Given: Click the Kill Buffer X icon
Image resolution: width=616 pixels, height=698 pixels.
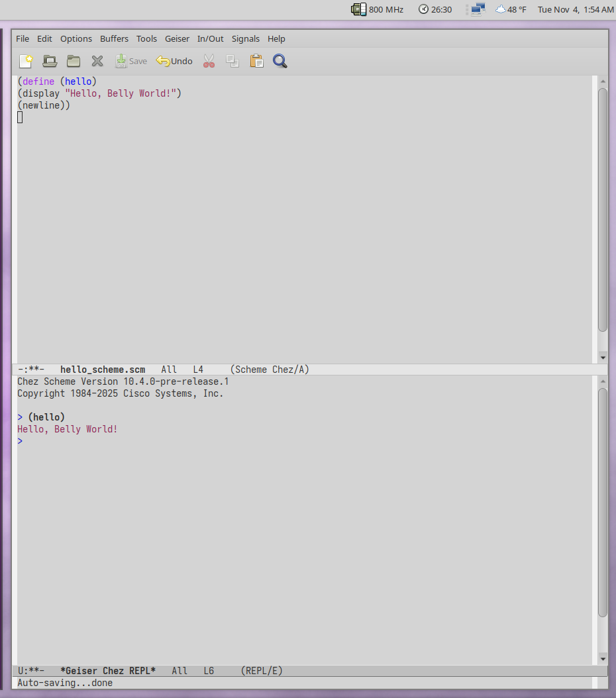Looking at the screenshot, I should point(97,61).
